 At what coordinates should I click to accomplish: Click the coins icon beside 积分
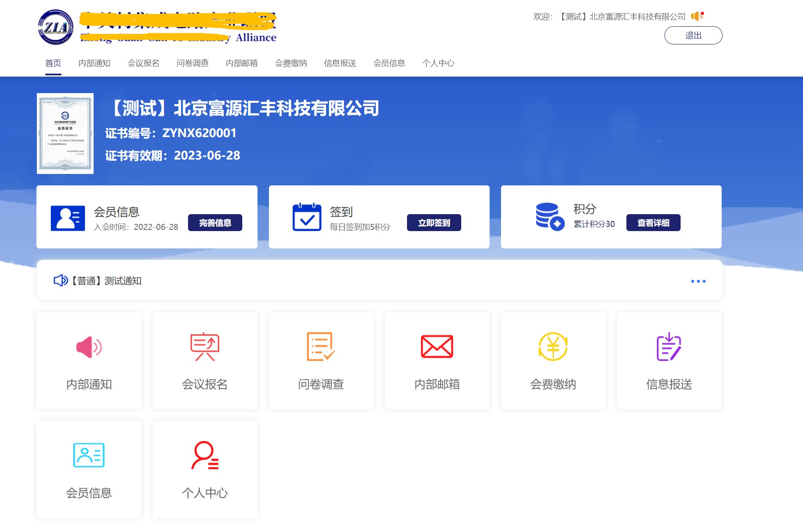click(x=548, y=217)
